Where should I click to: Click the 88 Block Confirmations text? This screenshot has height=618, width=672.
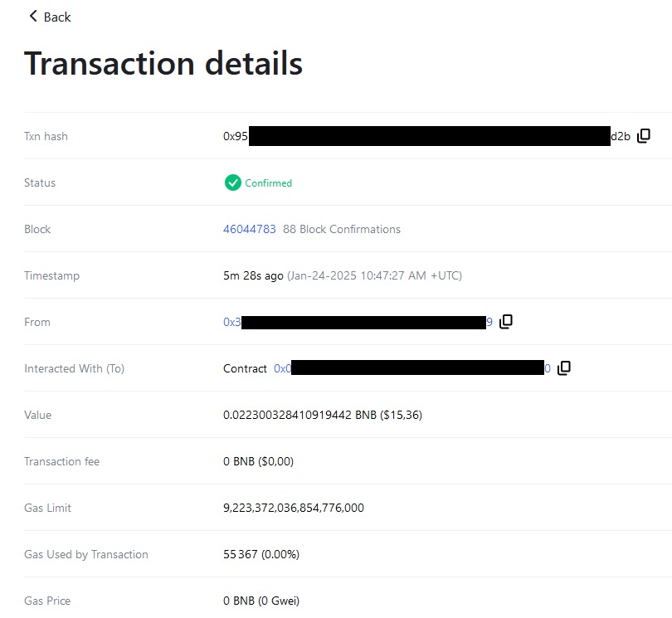(342, 229)
